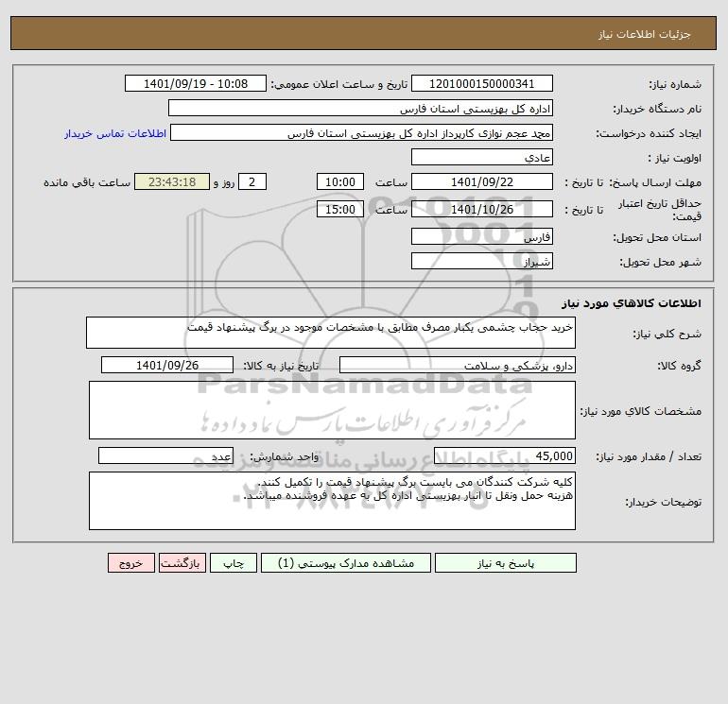Screen dimensions: 728x704
Task: Click the حداقل تاریخ اعتبار قیمت label
Action: 660,210
